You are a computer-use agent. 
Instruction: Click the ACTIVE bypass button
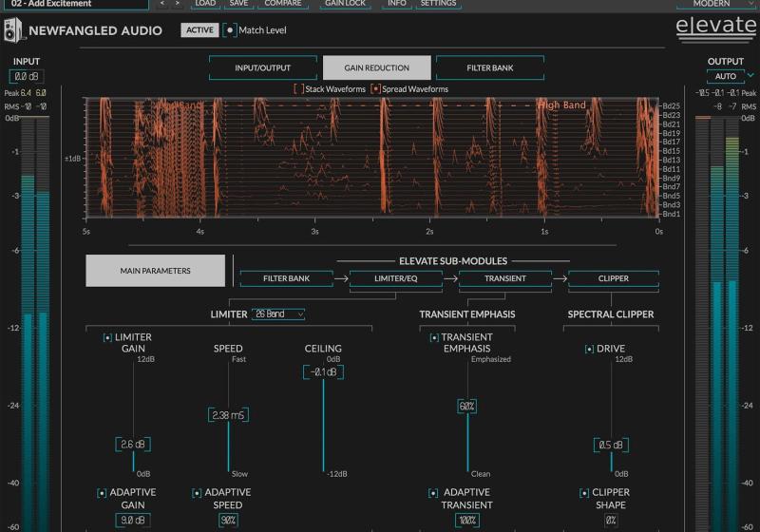pos(199,30)
